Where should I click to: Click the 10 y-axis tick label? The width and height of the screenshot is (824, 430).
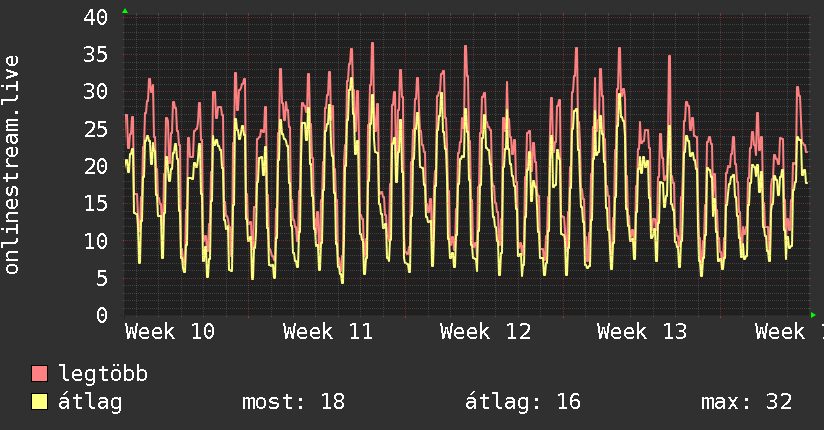pyautogui.click(x=96, y=241)
